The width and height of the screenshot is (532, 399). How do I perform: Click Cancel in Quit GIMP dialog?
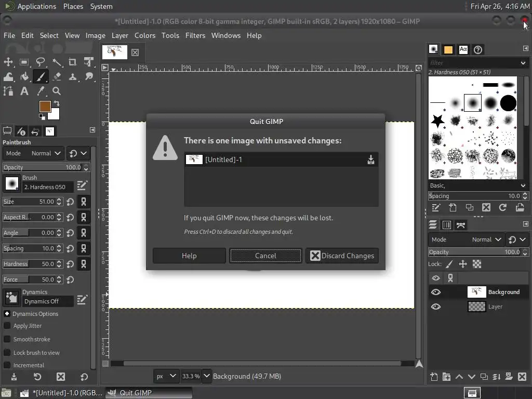tap(265, 256)
